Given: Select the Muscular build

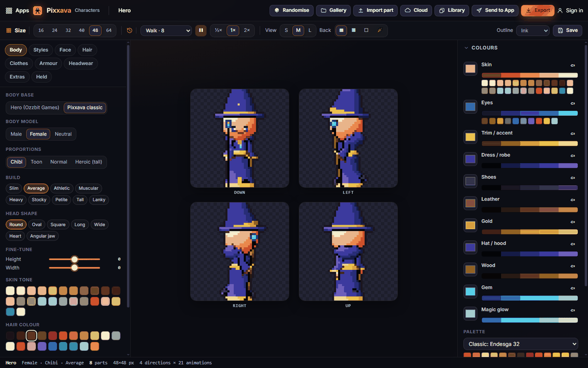Looking at the screenshot, I should tap(89, 188).
